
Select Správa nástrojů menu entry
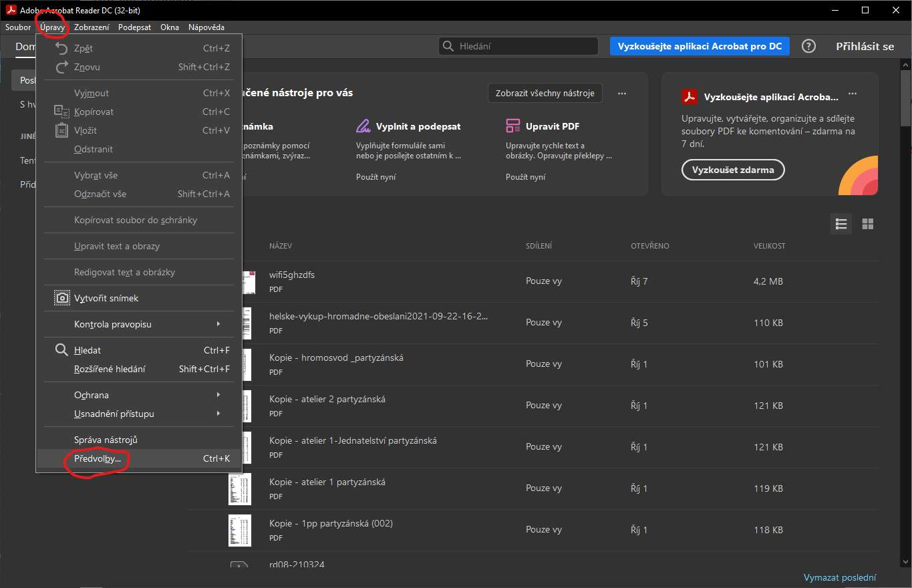(139, 440)
